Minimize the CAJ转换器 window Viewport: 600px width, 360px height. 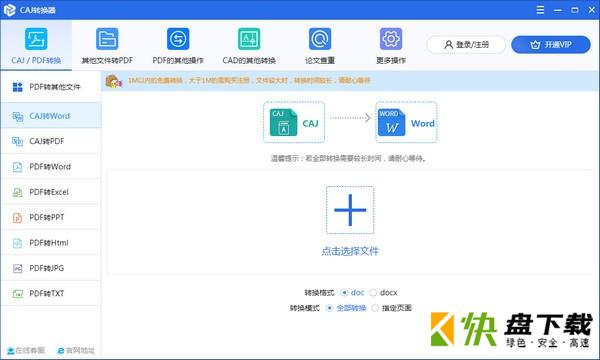pos(558,10)
